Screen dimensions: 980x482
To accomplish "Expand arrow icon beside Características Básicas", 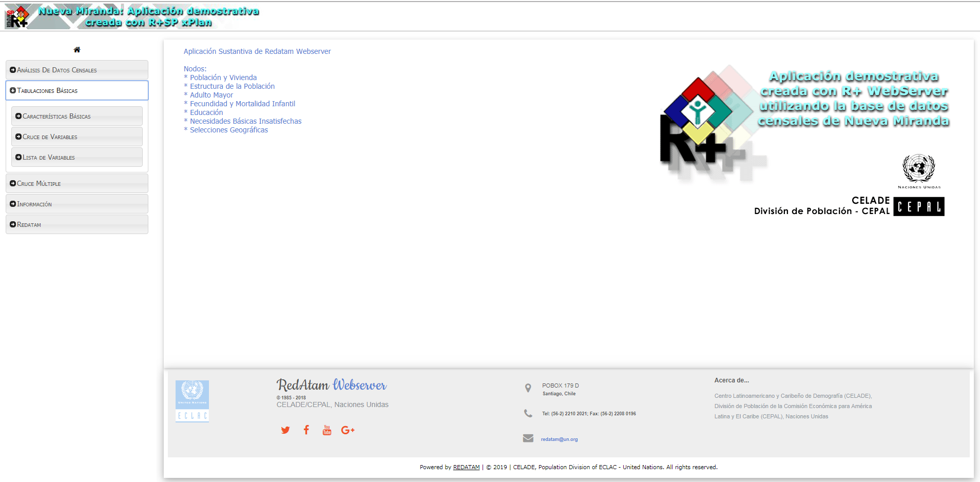I will [x=18, y=116].
